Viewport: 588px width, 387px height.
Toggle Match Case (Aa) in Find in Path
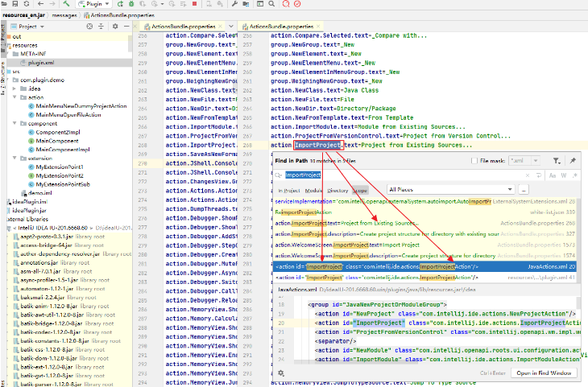pos(553,175)
